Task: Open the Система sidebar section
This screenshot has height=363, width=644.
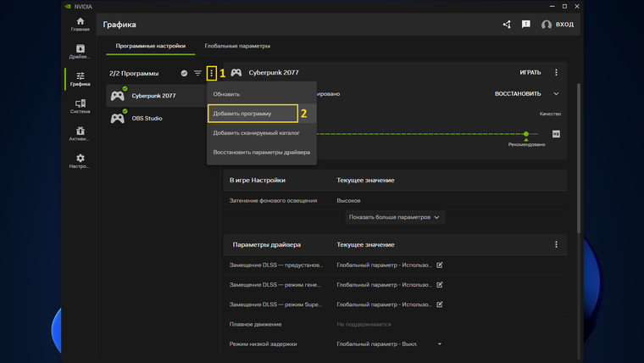Action: [x=80, y=107]
